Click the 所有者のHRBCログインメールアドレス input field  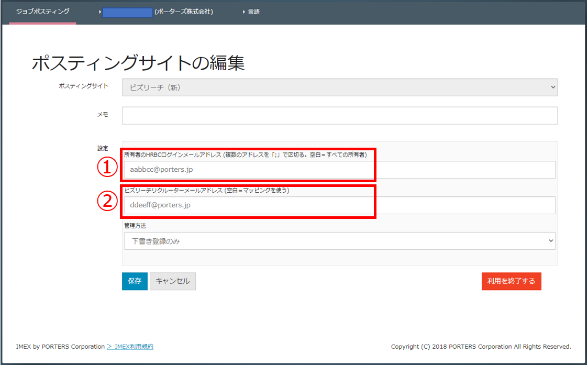[339, 170]
